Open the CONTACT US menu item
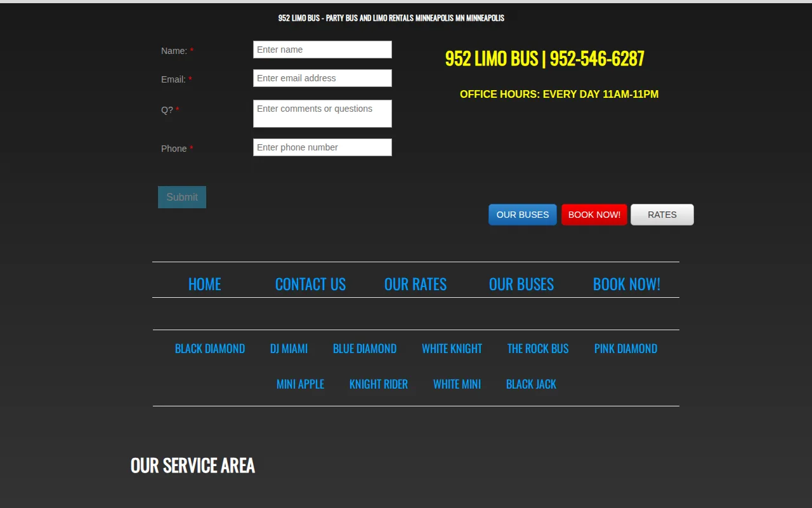Screen dimensions: 812x508 (310, 284)
